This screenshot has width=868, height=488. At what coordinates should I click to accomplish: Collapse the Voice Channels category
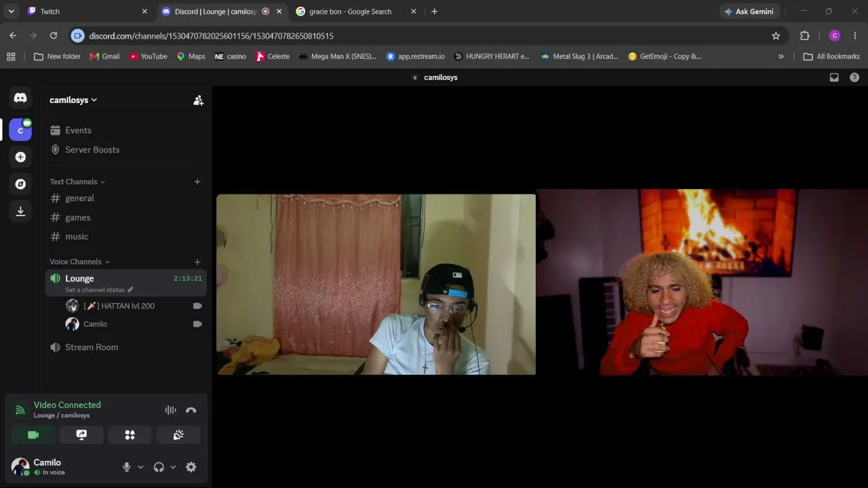pyautogui.click(x=79, y=262)
